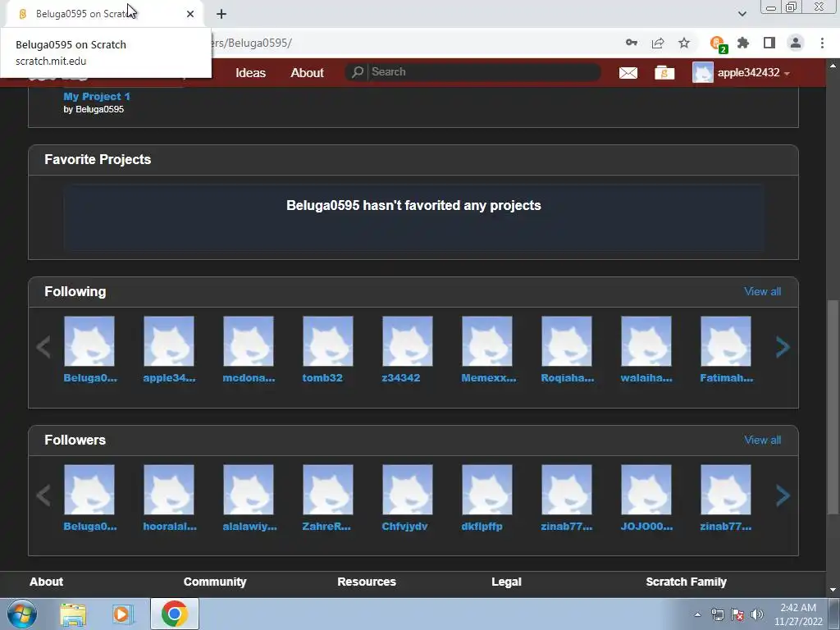Image resolution: width=840 pixels, height=630 pixels.
Task: Open the My Stuff folder icon
Action: point(664,72)
